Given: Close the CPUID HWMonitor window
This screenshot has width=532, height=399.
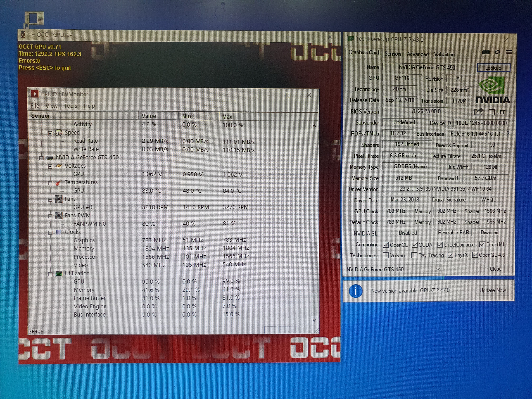Looking at the screenshot, I should [x=309, y=95].
